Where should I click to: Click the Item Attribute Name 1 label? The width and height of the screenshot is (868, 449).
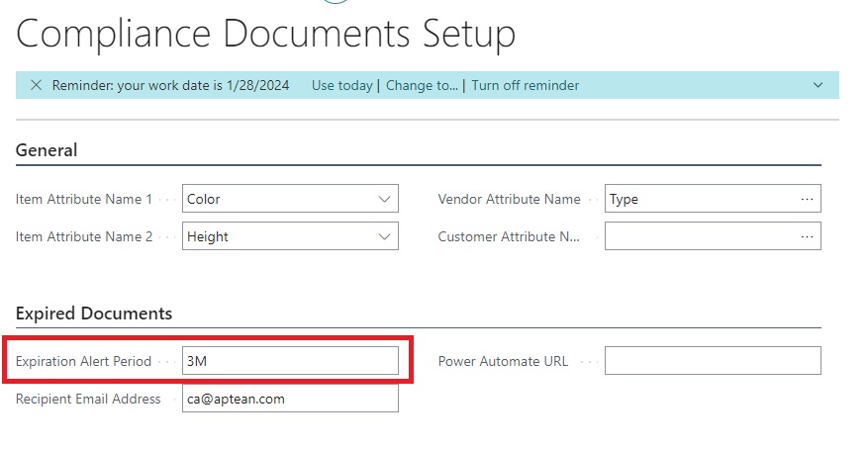(84, 199)
